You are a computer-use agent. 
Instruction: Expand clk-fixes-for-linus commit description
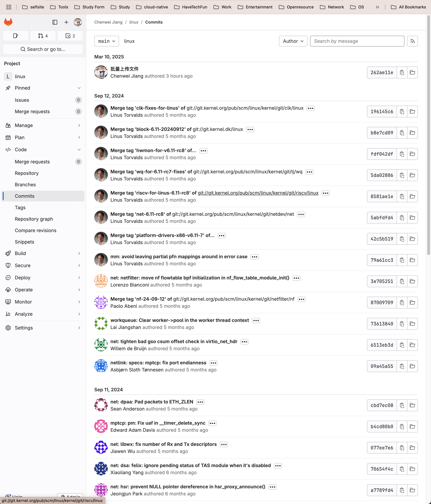click(310, 108)
